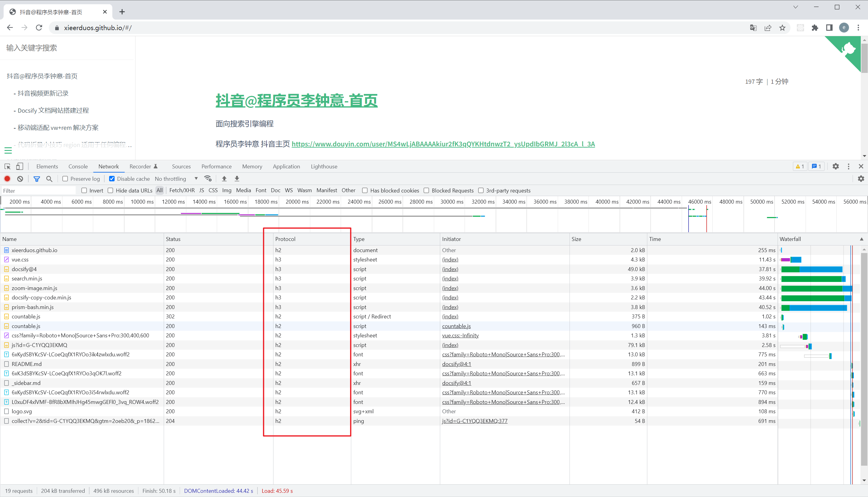The width and height of the screenshot is (868, 497).
Task: Click the DevTools settings gear icon
Action: (x=836, y=166)
